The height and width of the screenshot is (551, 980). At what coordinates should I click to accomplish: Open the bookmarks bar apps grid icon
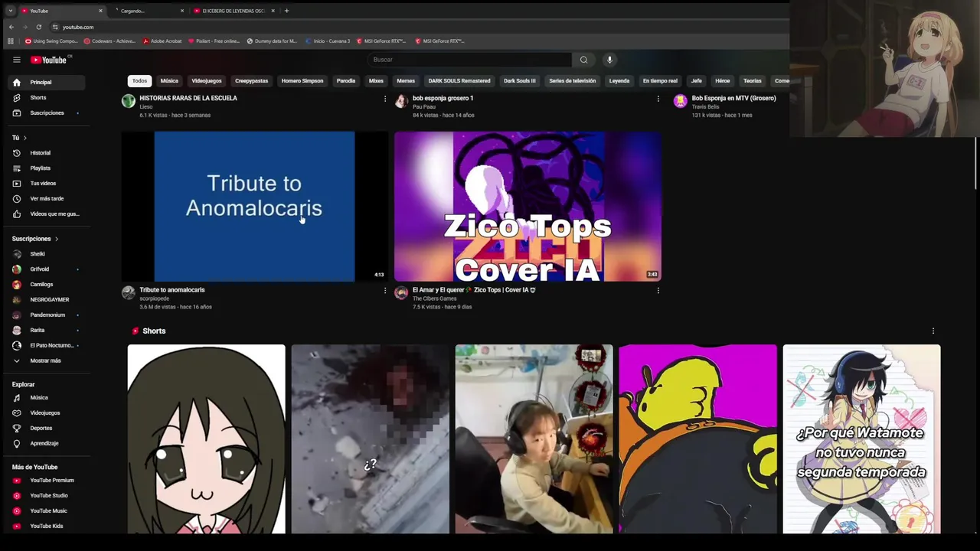(11, 41)
